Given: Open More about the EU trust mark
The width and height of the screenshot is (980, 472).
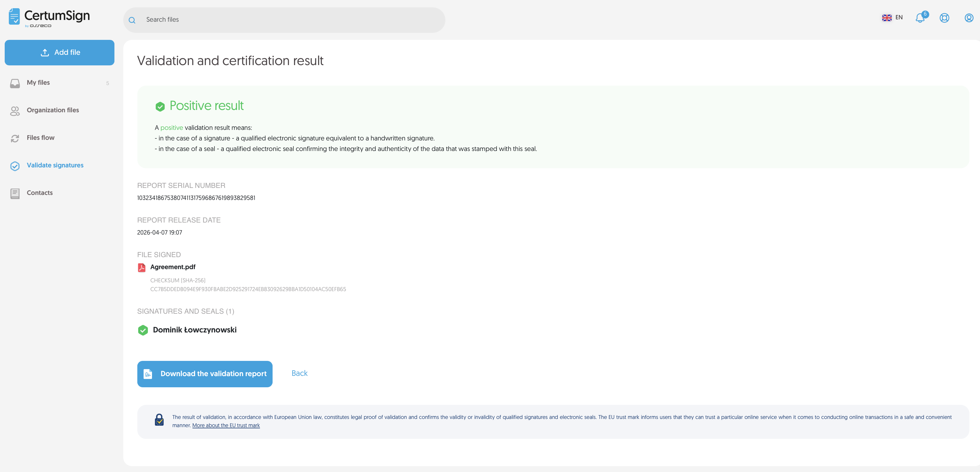Looking at the screenshot, I should [226, 425].
